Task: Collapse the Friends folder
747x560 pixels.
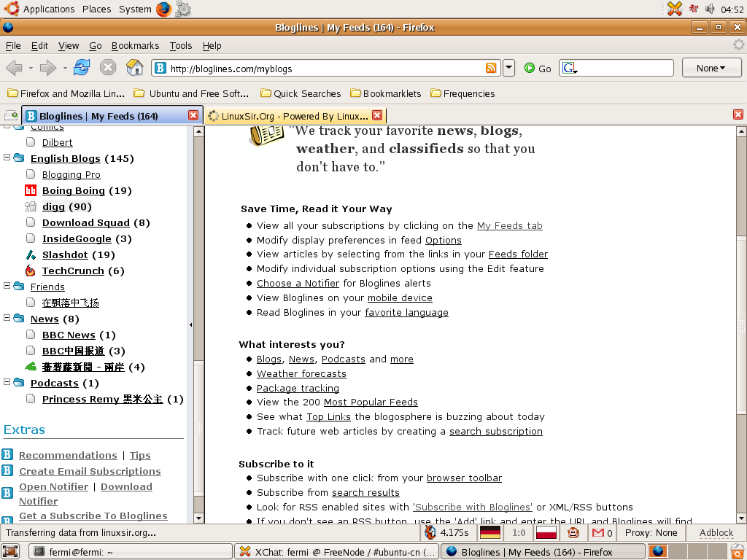Action: (7, 286)
